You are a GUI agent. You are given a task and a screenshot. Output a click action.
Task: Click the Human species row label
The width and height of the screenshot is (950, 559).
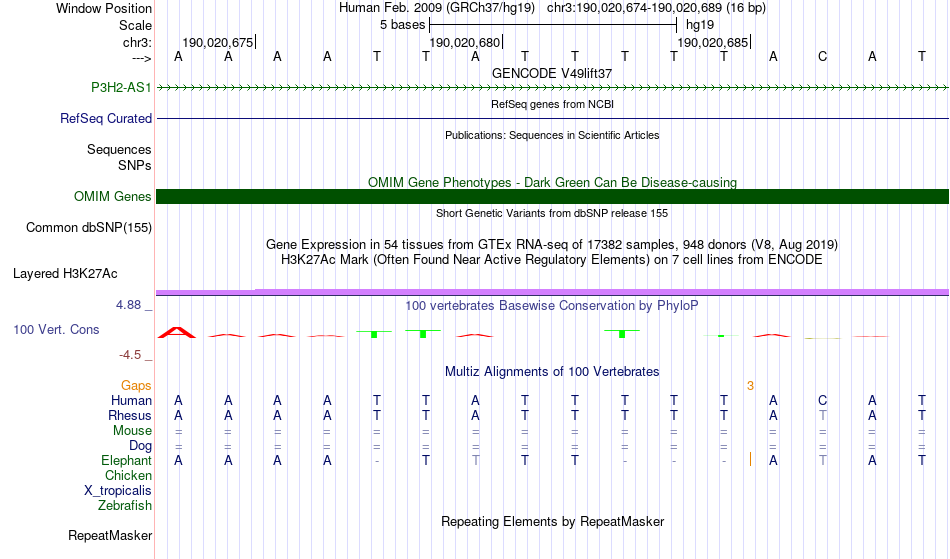click(x=131, y=400)
